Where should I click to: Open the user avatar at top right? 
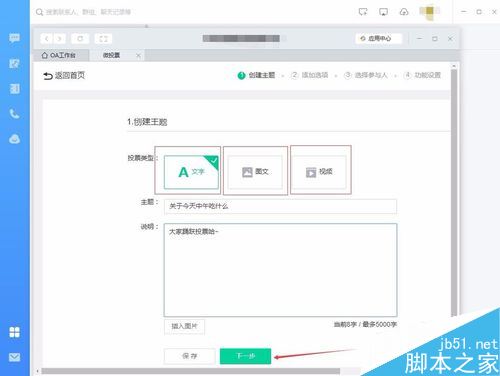click(430, 12)
